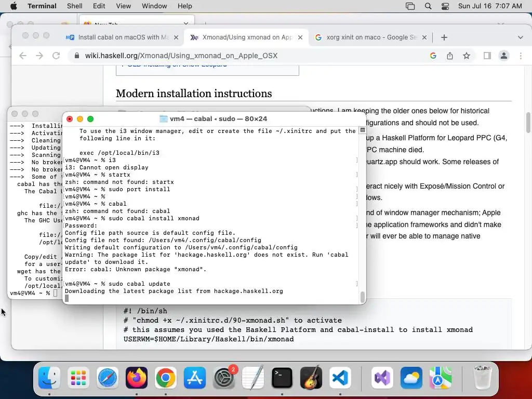532x399 pixels.
Task: Go forward in Chrome
Action: 39,56
